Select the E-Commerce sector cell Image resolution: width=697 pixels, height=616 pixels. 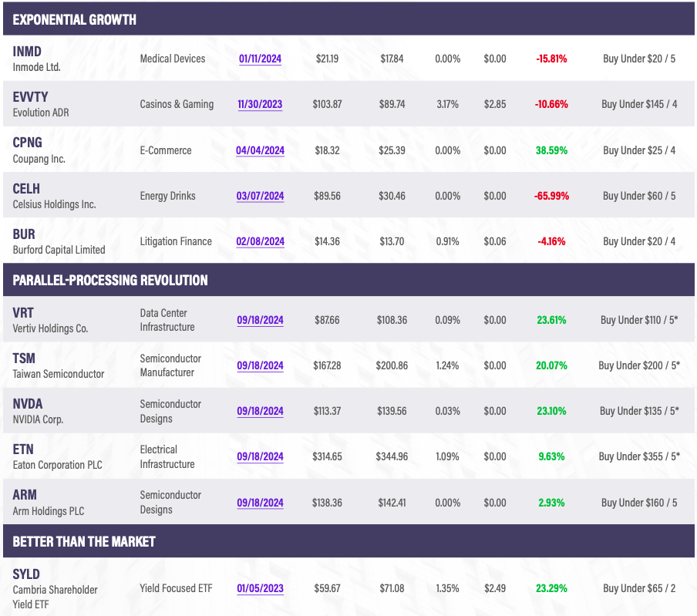click(166, 150)
